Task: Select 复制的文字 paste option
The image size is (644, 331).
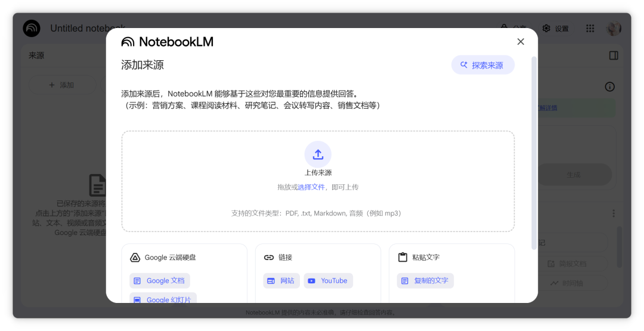Action: 425,280
